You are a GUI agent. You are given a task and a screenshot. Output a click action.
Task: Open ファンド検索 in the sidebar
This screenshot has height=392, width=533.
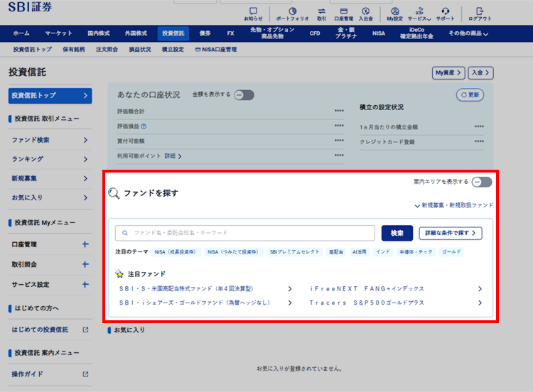click(50, 140)
